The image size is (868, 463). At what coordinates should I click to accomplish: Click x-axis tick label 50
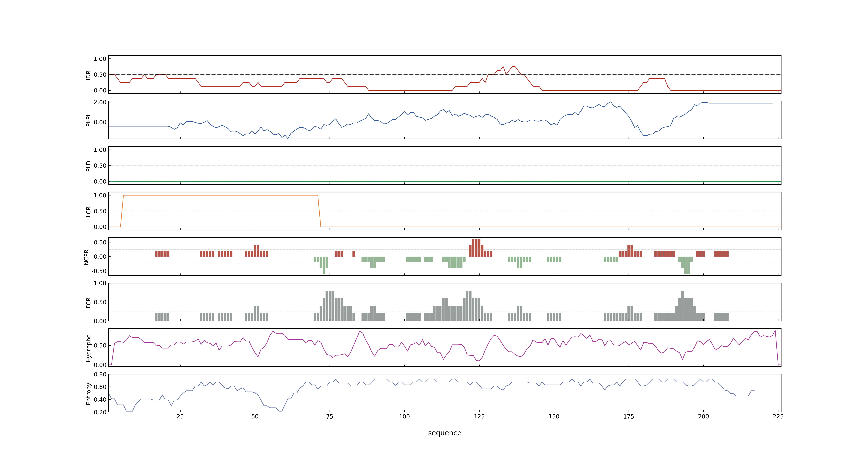coord(255,416)
